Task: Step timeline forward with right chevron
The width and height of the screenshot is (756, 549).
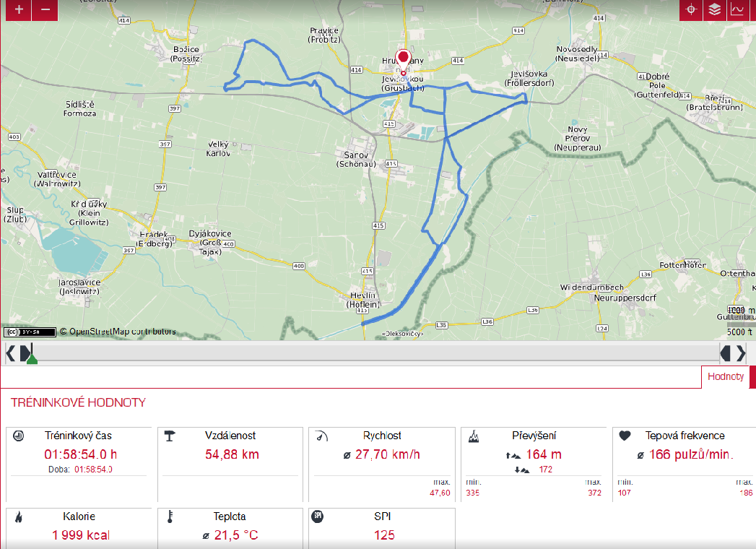Action: tap(741, 353)
